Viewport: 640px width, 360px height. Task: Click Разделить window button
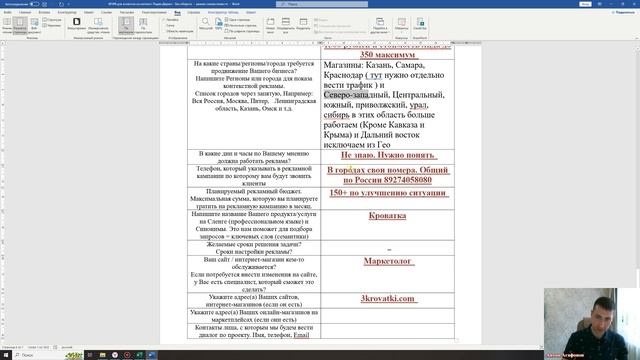303,24
